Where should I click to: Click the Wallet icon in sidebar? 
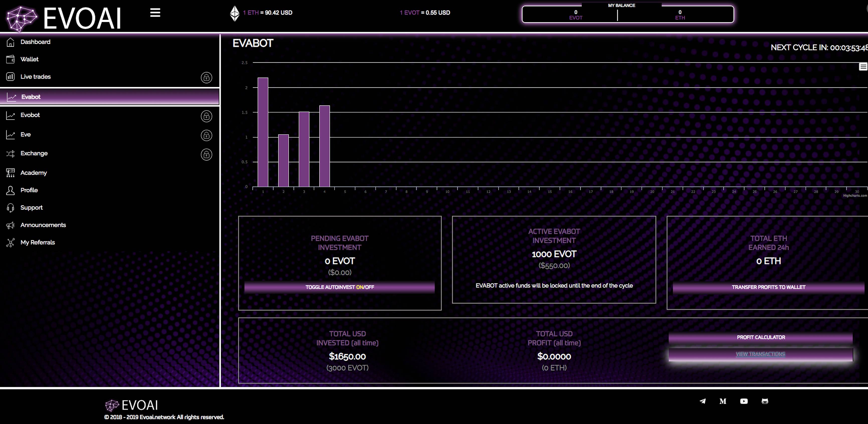coord(11,59)
